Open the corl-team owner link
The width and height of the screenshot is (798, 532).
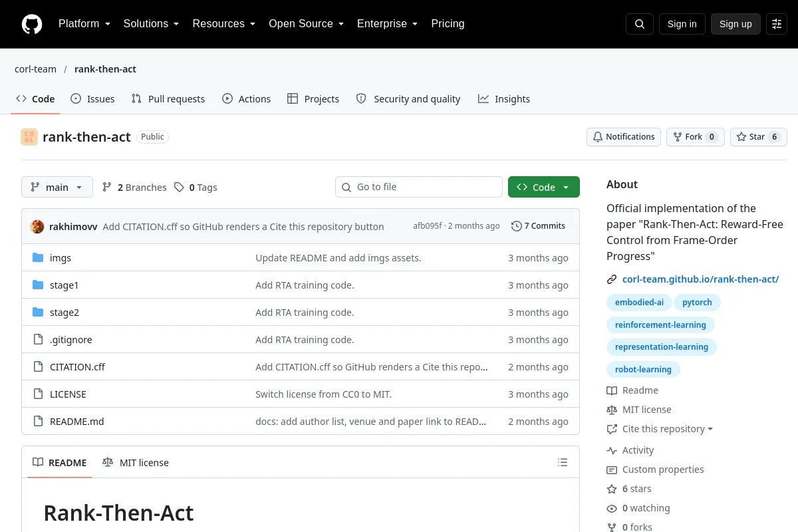pyautogui.click(x=35, y=69)
